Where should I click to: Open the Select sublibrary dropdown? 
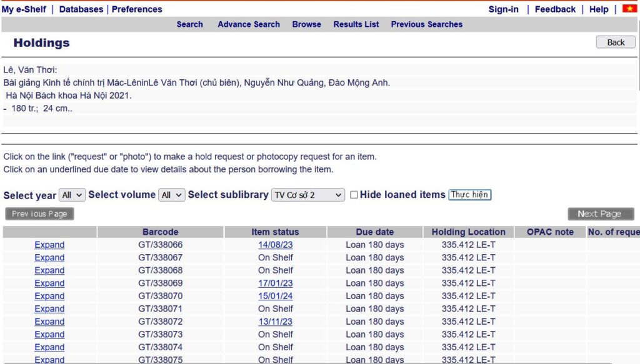(x=308, y=195)
